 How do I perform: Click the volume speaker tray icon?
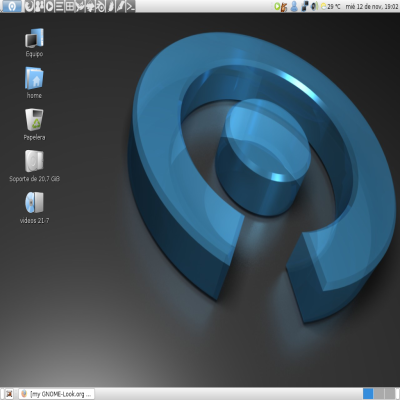click(314, 6)
